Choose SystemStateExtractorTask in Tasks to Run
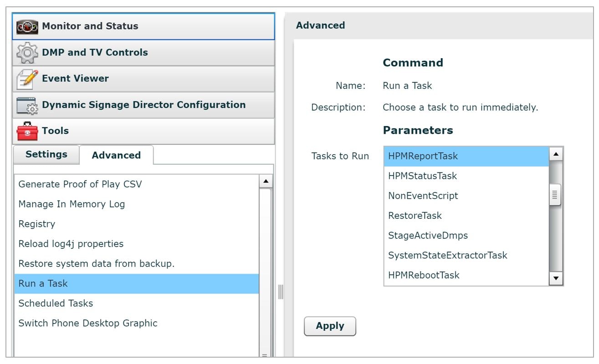This screenshot has height=364, width=599. [x=466, y=255]
